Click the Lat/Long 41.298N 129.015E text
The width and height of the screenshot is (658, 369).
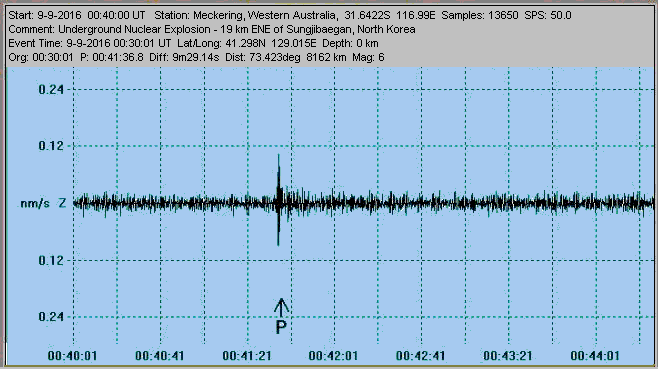point(247,43)
